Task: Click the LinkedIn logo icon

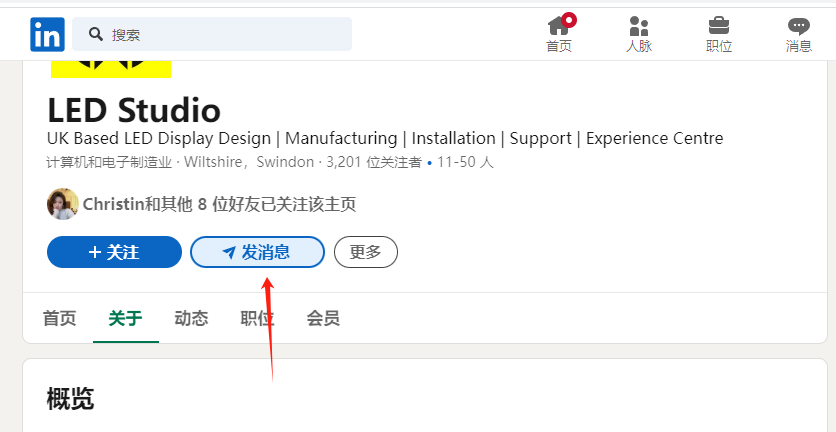Action: 47,35
